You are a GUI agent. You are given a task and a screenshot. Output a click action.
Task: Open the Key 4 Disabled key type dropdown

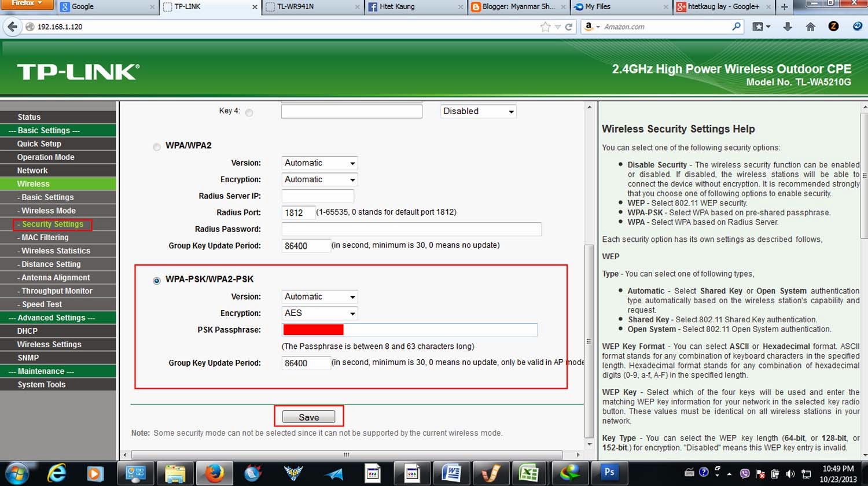pyautogui.click(x=479, y=111)
